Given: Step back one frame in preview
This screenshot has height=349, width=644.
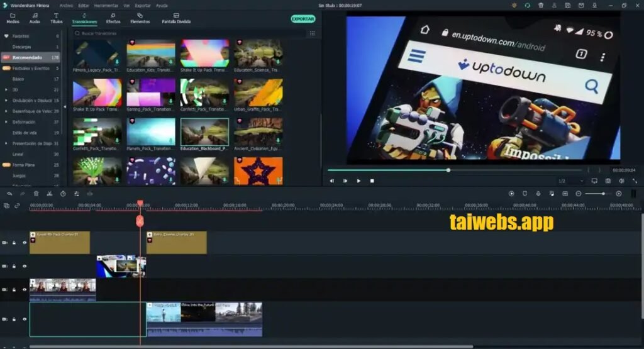Looking at the screenshot, I should 332,180.
